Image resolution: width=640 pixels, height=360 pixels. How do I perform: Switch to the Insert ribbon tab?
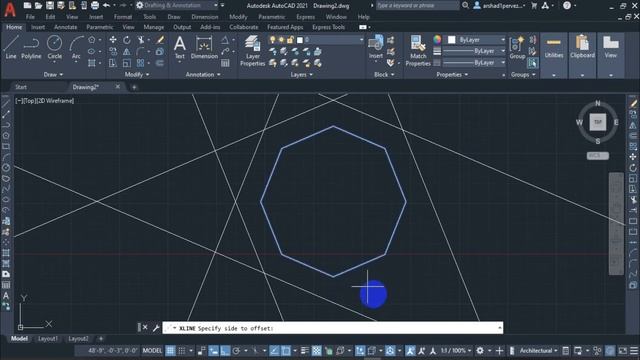[x=38, y=27]
